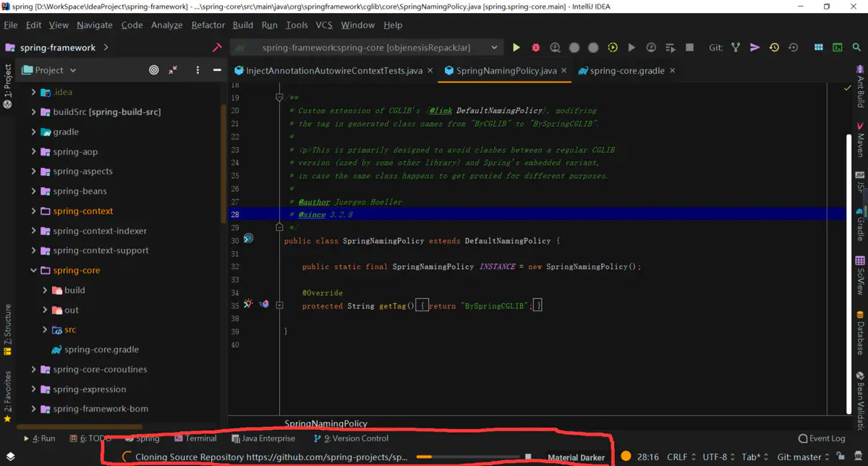Viewport: 868px width, 466px height.
Task: Click the run queue list icon next to Stop
Action: pyautogui.click(x=671, y=47)
